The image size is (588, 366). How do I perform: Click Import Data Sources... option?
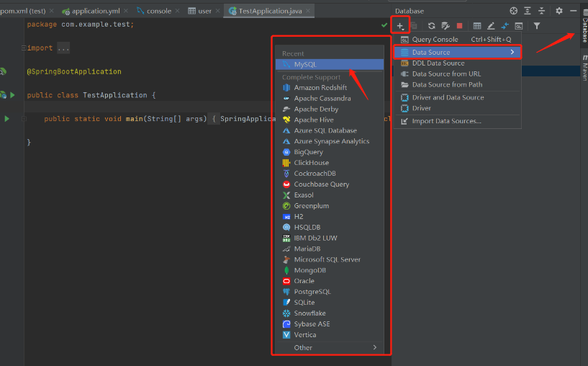(x=446, y=121)
